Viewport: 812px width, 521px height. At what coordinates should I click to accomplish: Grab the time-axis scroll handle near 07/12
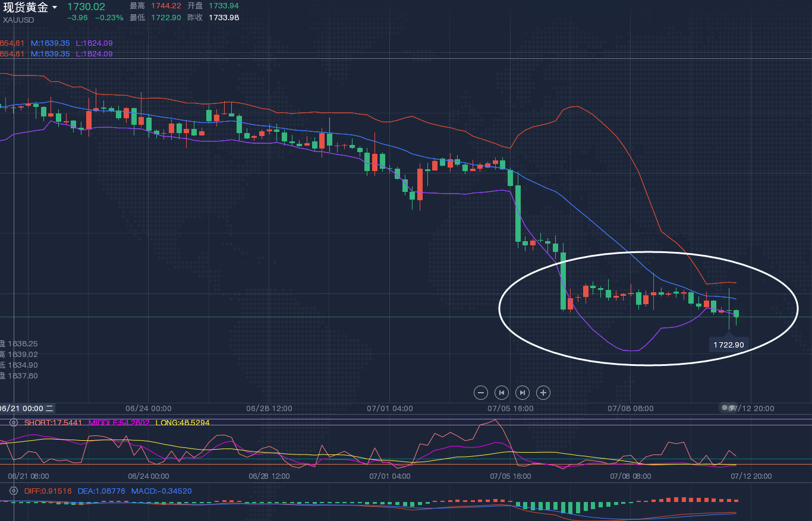pyautogui.click(x=726, y=408)
